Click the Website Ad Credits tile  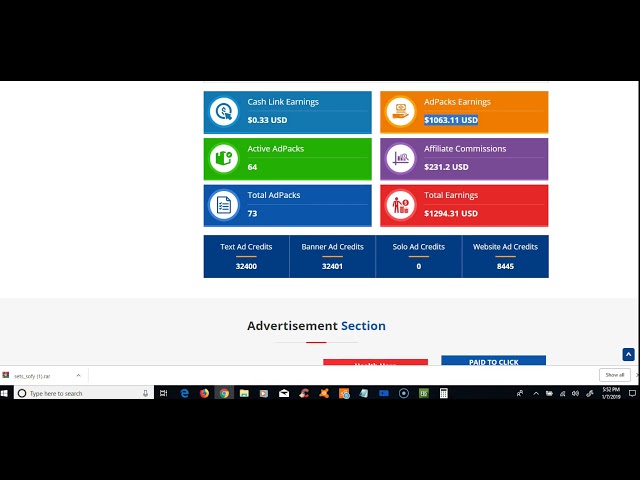coord(505,256)
